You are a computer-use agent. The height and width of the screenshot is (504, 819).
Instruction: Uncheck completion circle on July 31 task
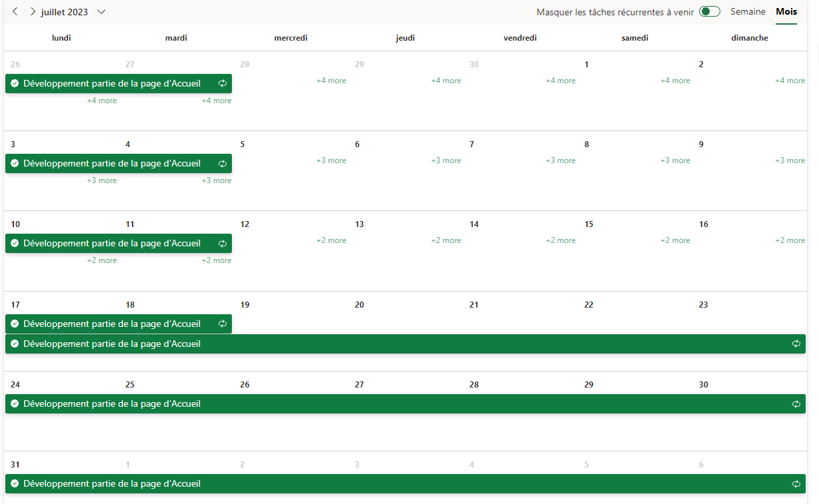tap(15, 484)
